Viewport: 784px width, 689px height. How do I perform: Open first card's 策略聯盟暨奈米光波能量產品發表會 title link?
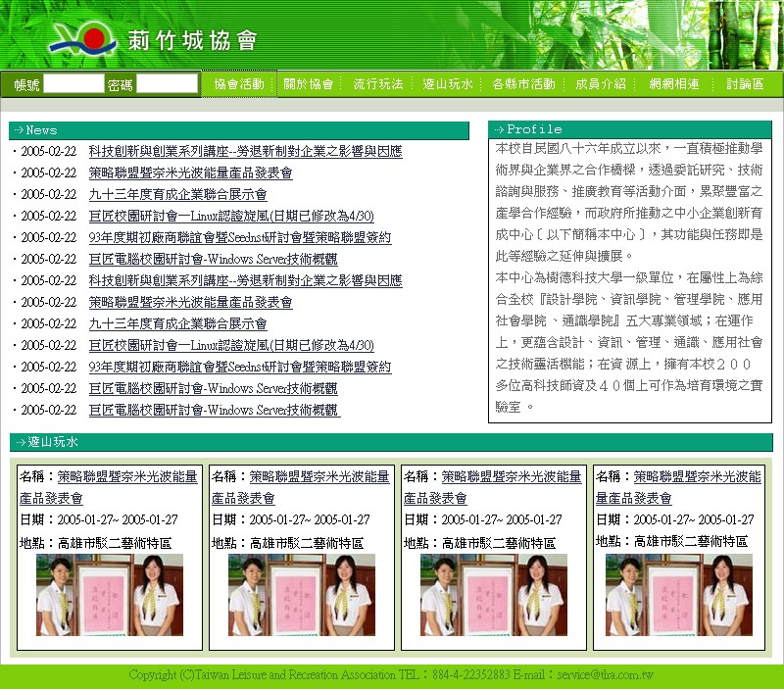tap(109, 487)
